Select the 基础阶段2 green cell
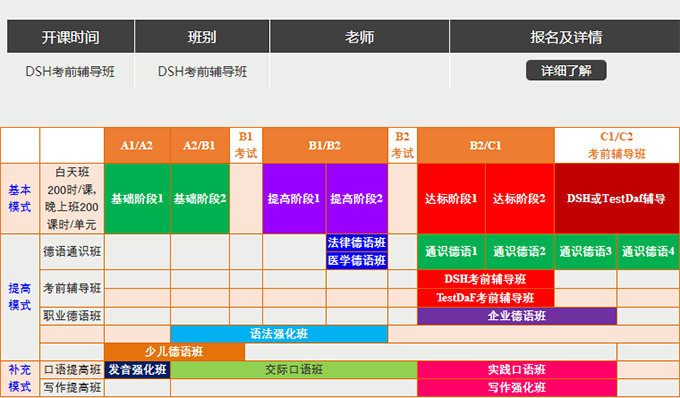 (x=200, y=199)
